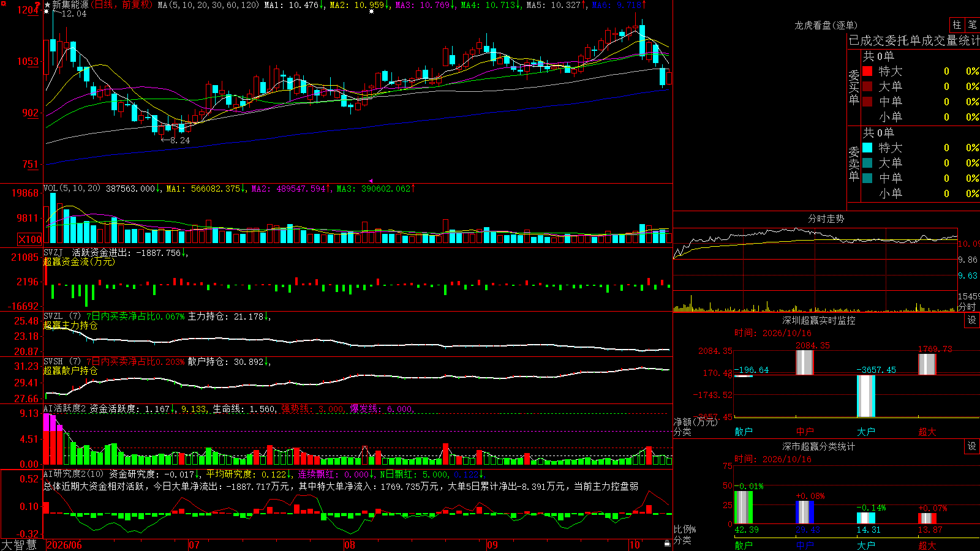Click the AI活跃度2 indicator name
The width and height of the screenshot is (980, 551).
coord(64,408)
